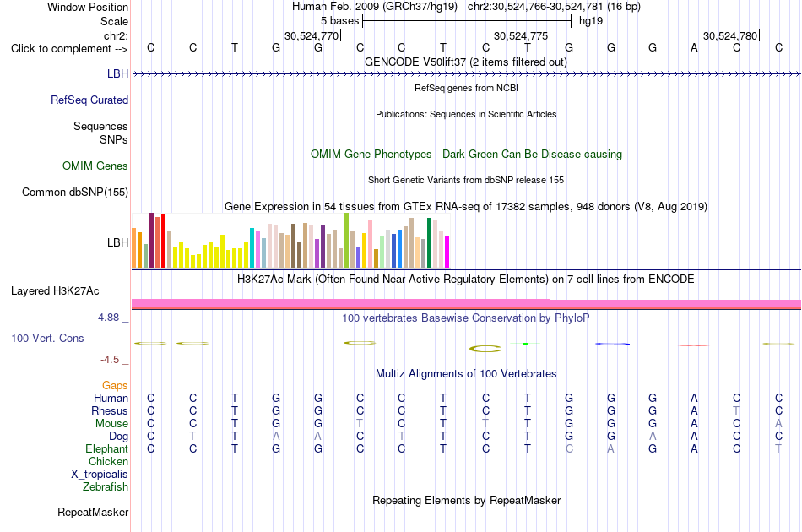802x532 pixels.
Task: Click the 30,524,780 ruler position label
Action: point(730,35)
